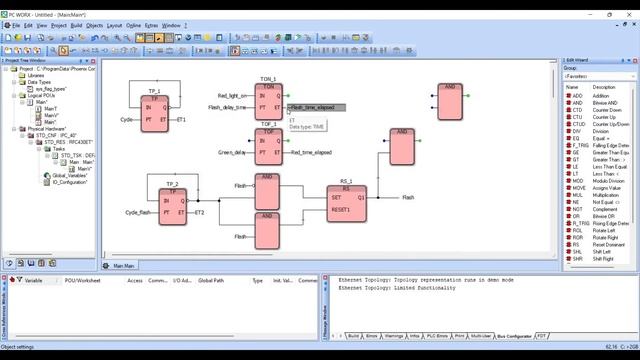Click the Zoom In magnifier icon
The image size is (640, 360).
pos(117,38)
